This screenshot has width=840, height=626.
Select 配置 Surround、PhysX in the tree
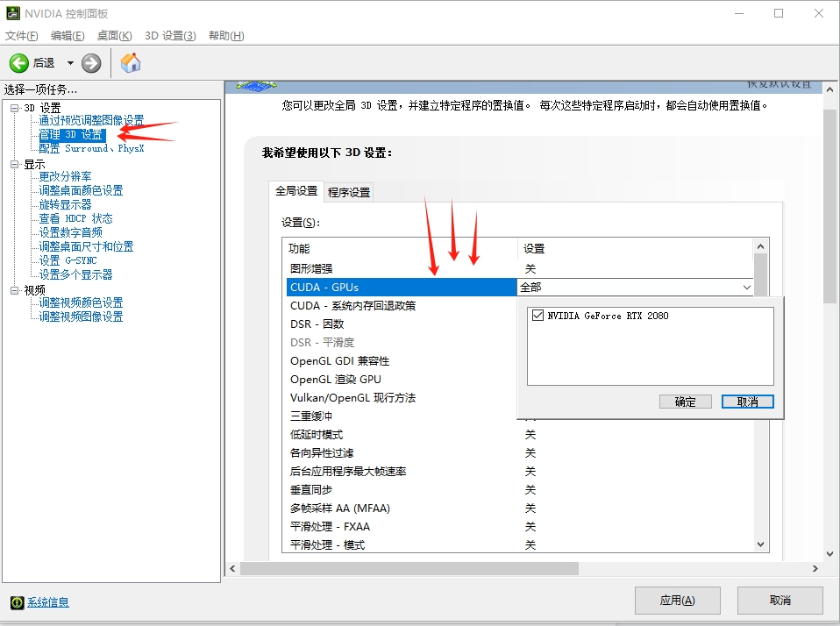pos(91,148)
